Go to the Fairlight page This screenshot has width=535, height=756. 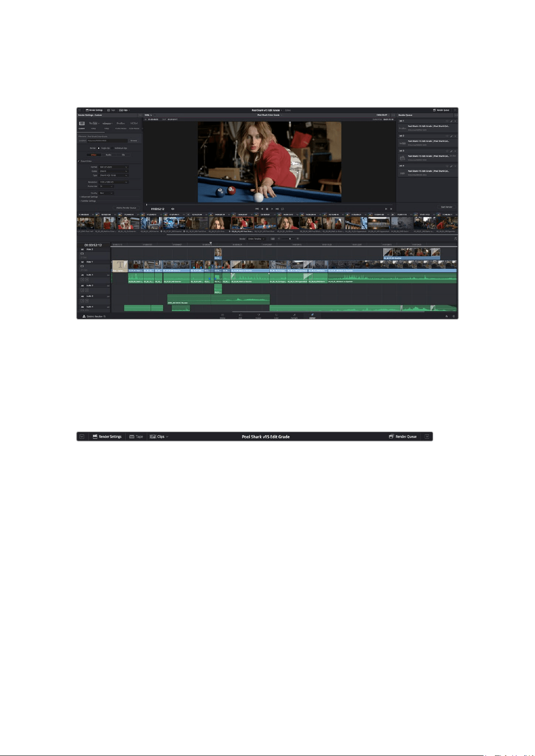click(x=294, y=316)
